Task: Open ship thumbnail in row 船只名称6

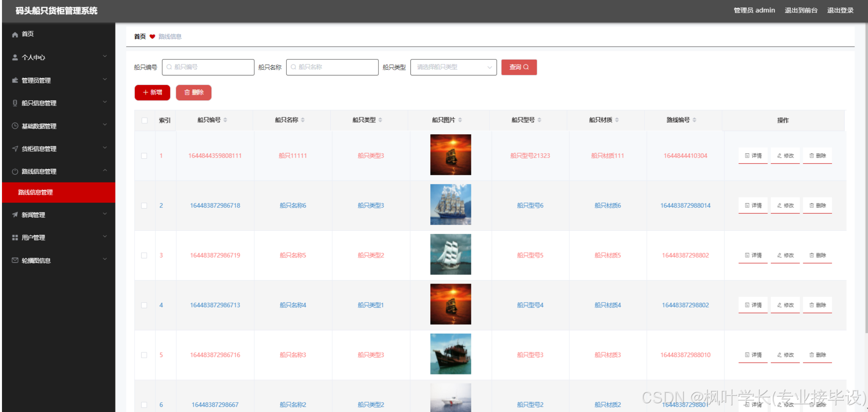Action: pyautogui.click(x=450, y=205)
